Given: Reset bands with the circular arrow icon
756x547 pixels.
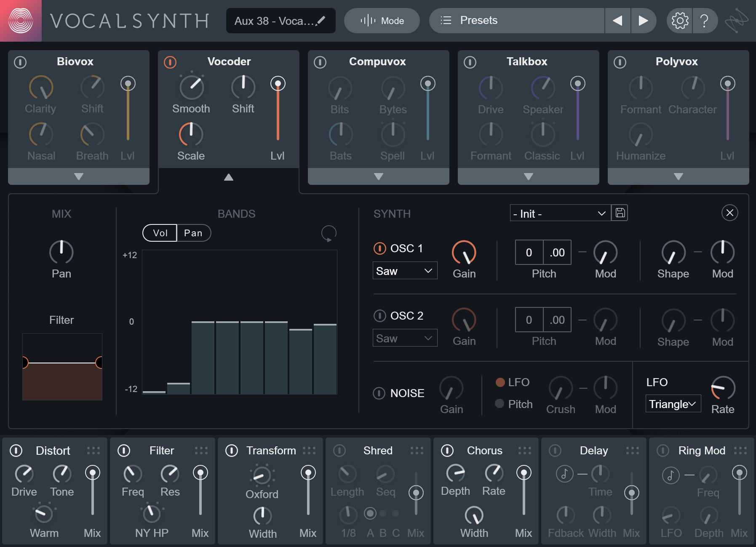Looking at the screenshot, I should click(329, 233).
